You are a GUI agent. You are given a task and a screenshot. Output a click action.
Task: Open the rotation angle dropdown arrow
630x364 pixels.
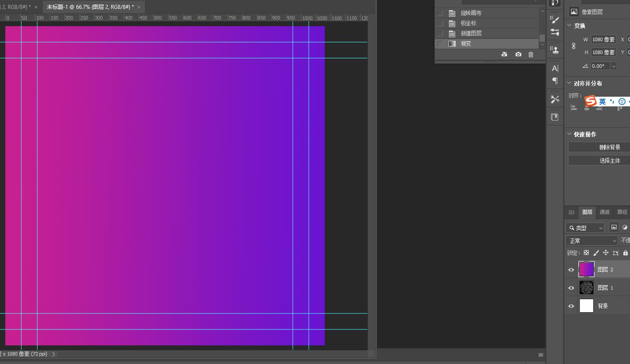[x=614, y=66]
